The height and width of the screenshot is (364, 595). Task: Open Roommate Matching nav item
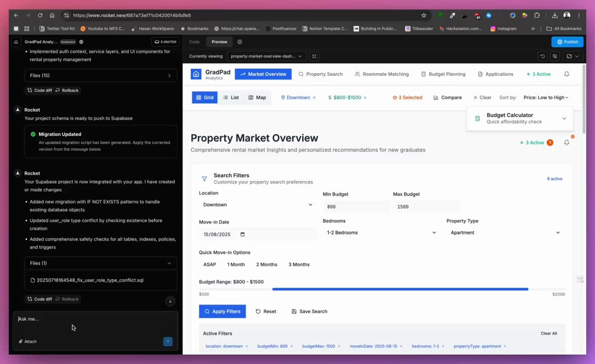click(381, 74)
